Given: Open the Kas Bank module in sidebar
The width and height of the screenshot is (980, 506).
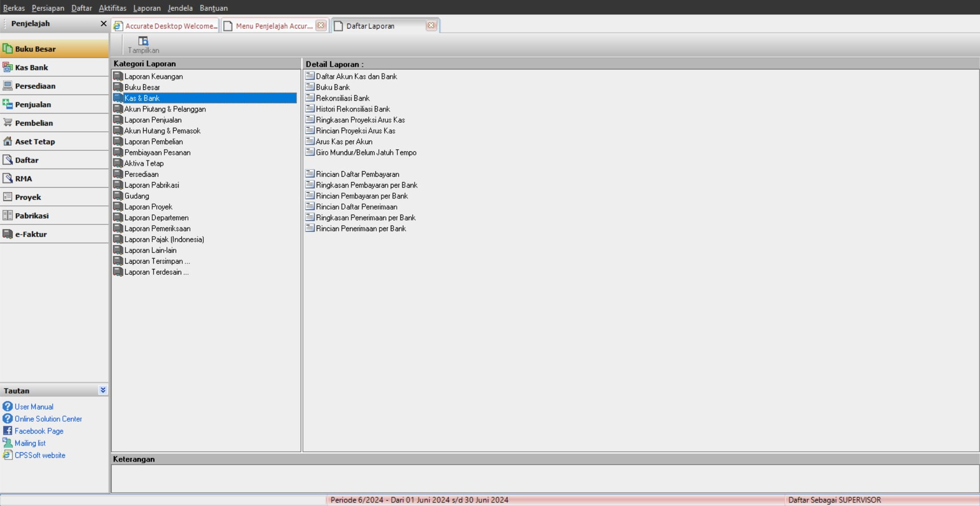Looking at the screenshot, I should [31, 67].
